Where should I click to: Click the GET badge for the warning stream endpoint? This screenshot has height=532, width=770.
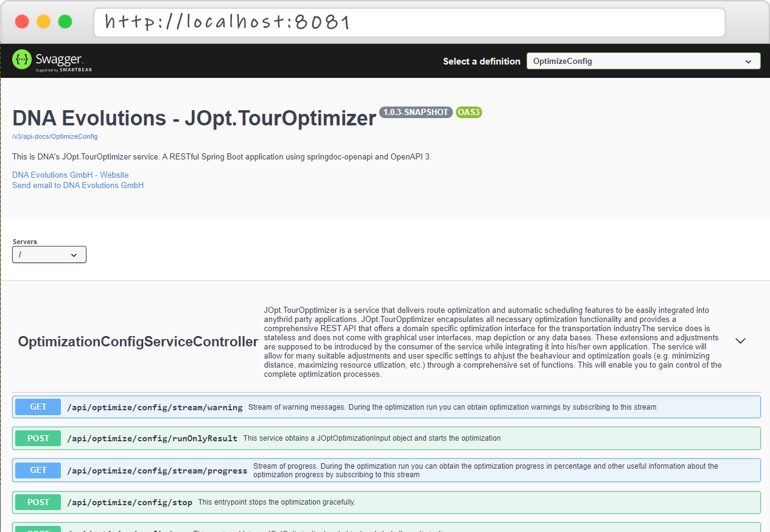tap(38, 407)
